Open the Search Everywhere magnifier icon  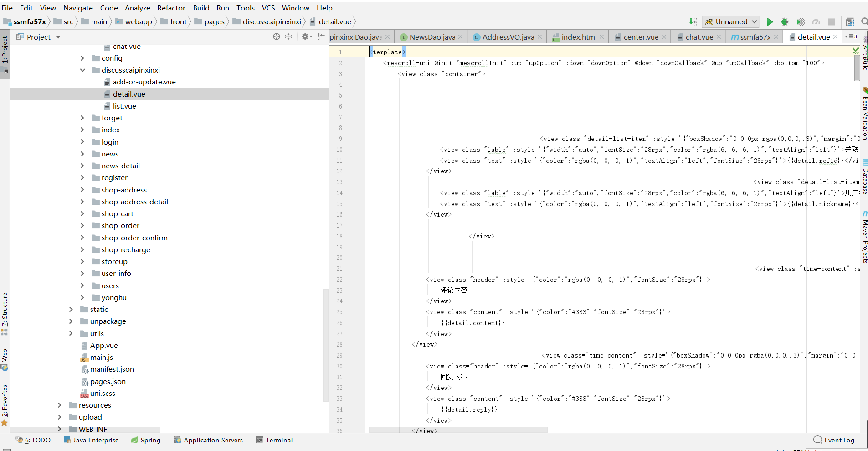pyautogui.click(x=864, y=21)
